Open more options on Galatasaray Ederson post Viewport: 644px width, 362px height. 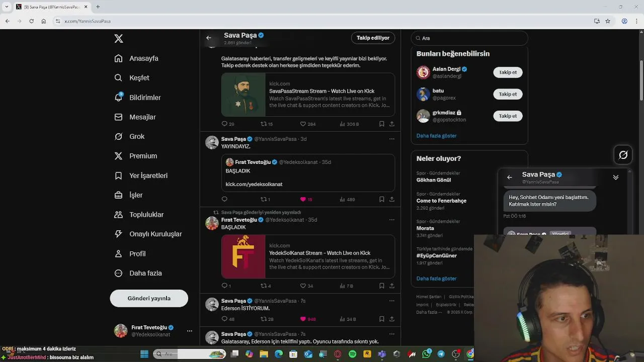coord(391,334)
